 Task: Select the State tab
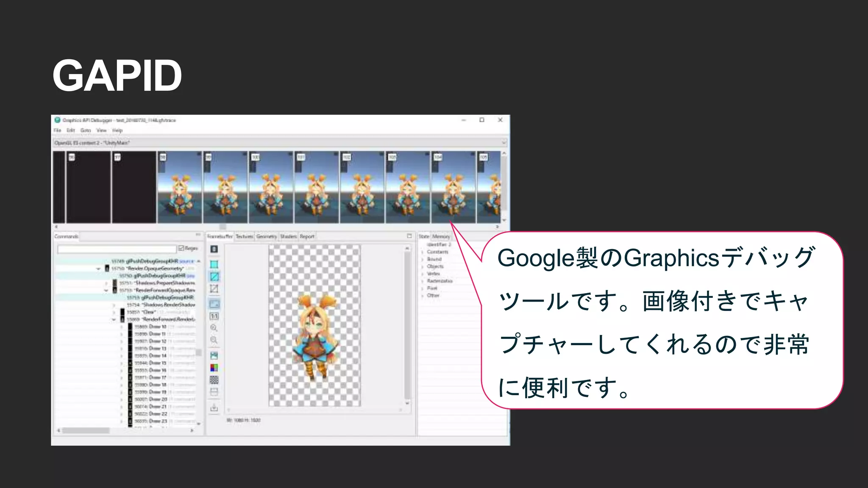424,236
